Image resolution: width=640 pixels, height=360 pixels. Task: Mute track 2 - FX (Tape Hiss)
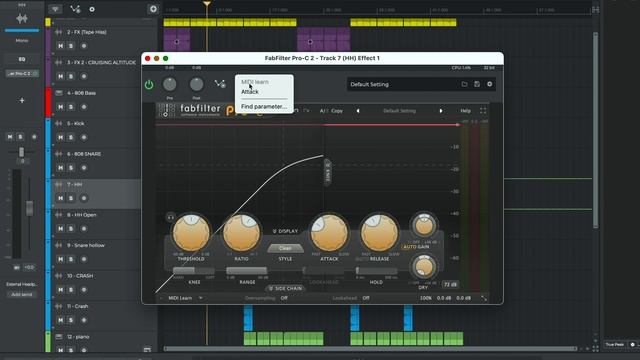click(60, 46)
